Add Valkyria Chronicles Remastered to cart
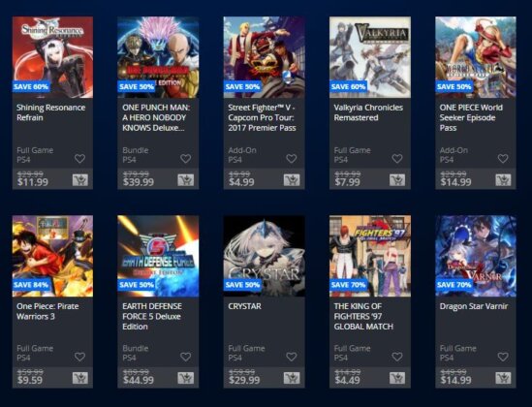This screenshot has width=532, height=407. click(x=397, y=180)
